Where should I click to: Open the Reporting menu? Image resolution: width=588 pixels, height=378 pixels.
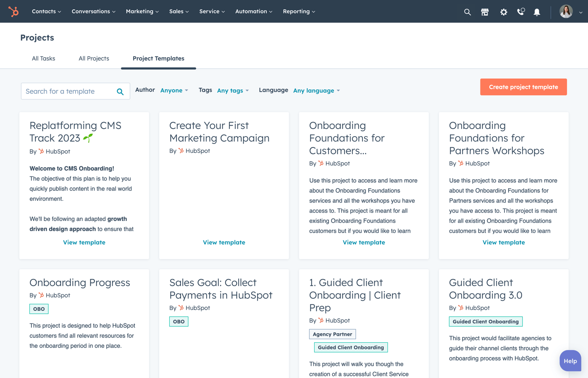(299, 11)
